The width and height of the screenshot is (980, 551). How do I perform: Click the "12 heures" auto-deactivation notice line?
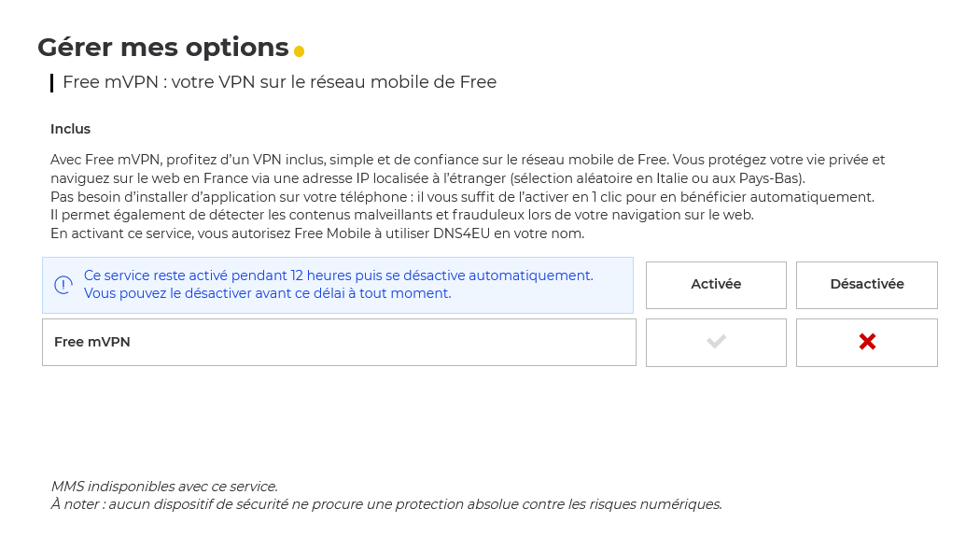pos(338,275)
